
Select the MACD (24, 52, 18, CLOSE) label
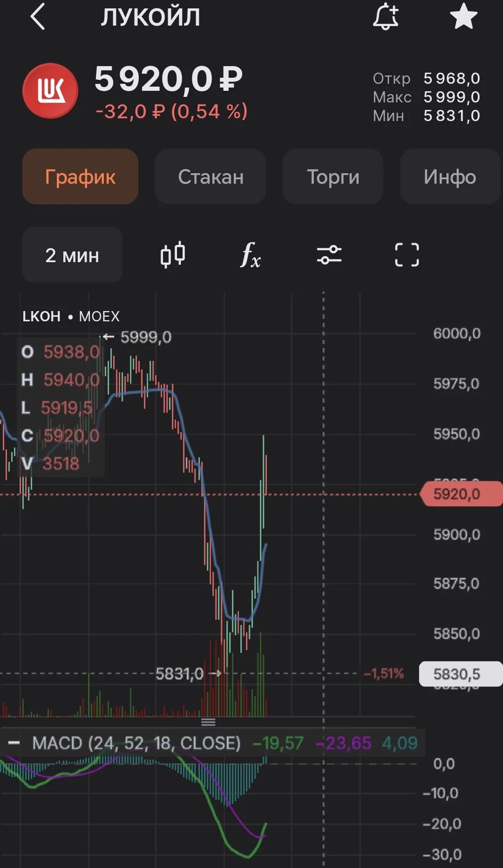[136, 743]
